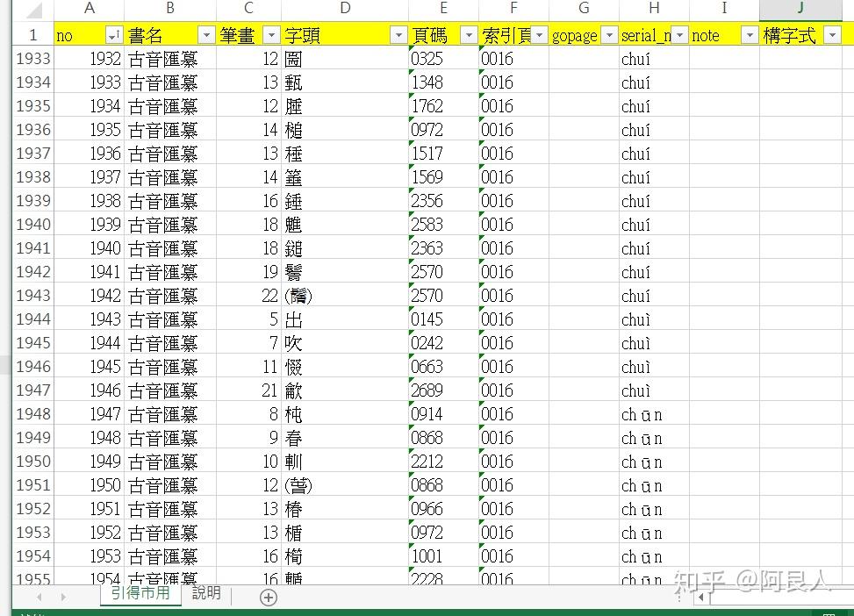The height and width of the screenshot is (616, 854).
Task: Select column A header
Action: (90, 9)
